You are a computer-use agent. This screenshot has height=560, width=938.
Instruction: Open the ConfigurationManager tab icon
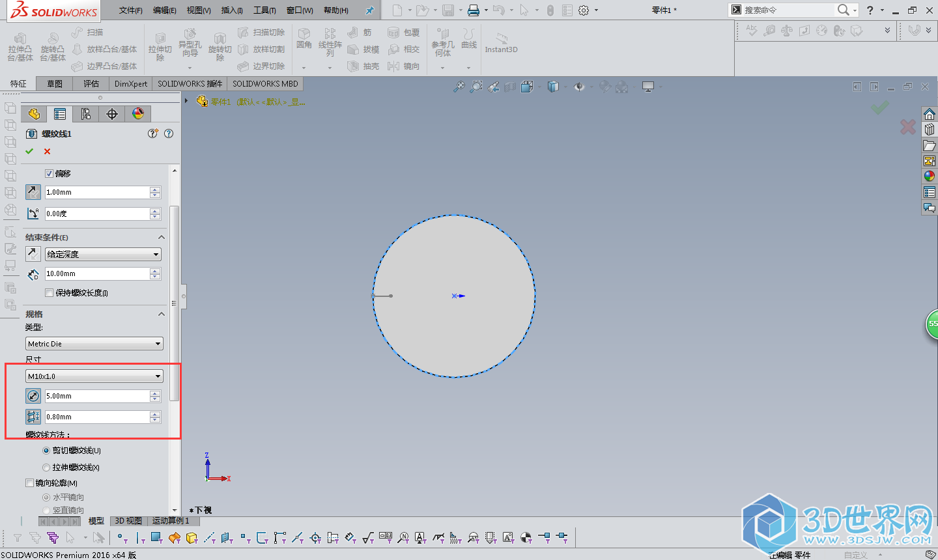(x=86, y=114)
